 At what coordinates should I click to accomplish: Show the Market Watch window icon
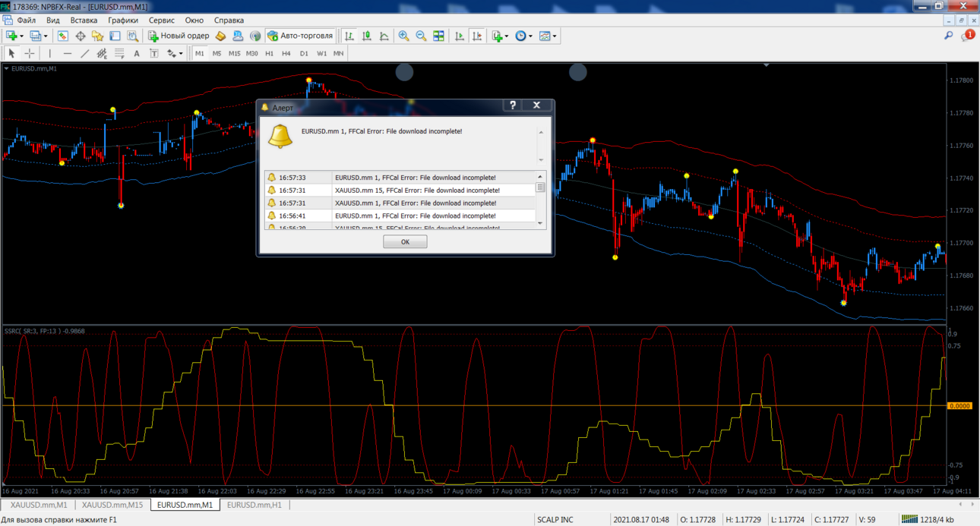click(62, 36)
